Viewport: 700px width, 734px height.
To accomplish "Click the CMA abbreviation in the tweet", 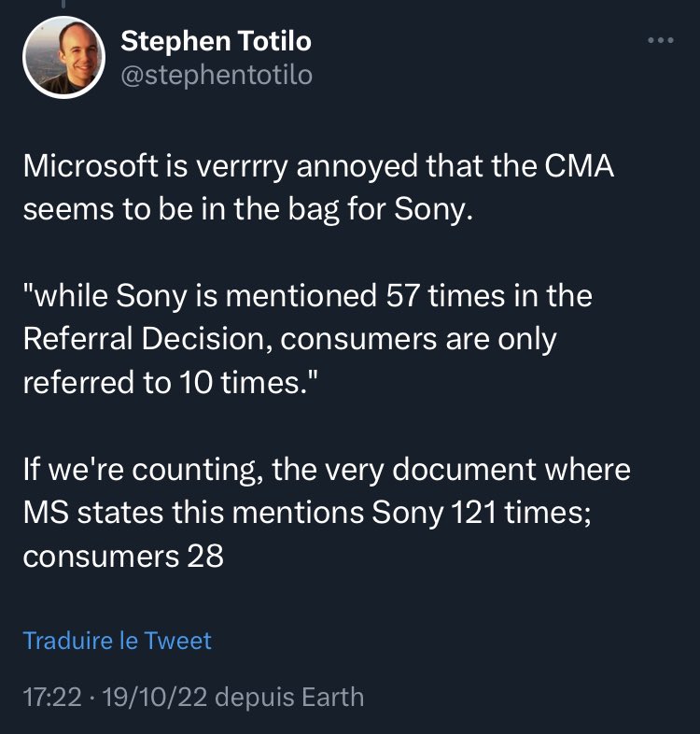I will click(x=580, y=165).
